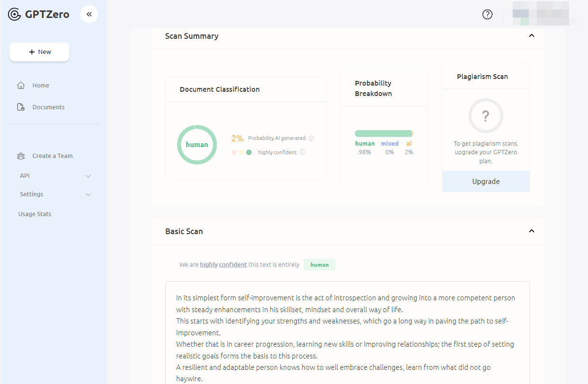Screen dimensions: 588x384
Task: Collapse the sidebar with double-chevron button
Action: (89, 14)
